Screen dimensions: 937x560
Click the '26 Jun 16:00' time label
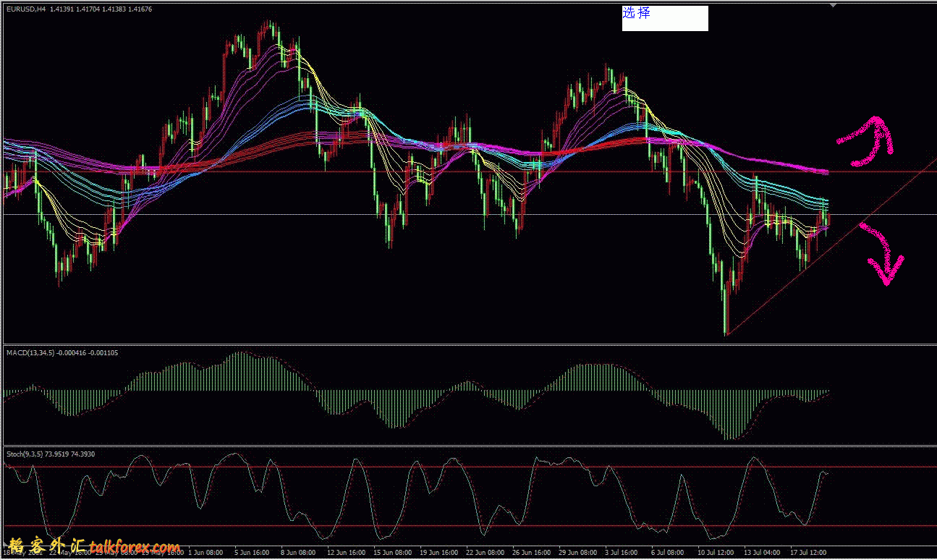(531, 552)
